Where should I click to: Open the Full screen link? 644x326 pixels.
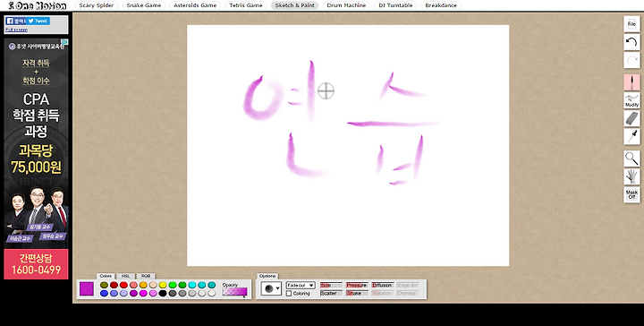point(16,30)
